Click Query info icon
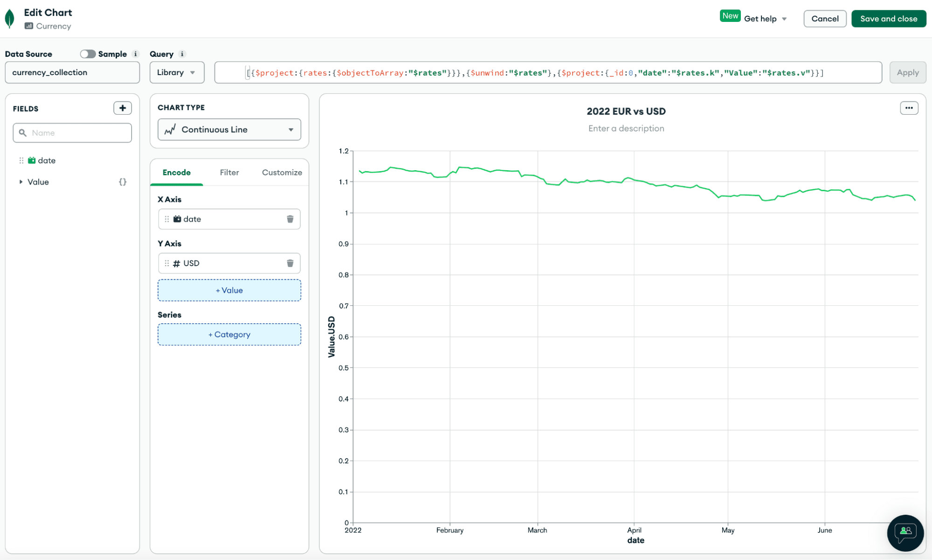 pyautogui.click(x=182, y=54)
